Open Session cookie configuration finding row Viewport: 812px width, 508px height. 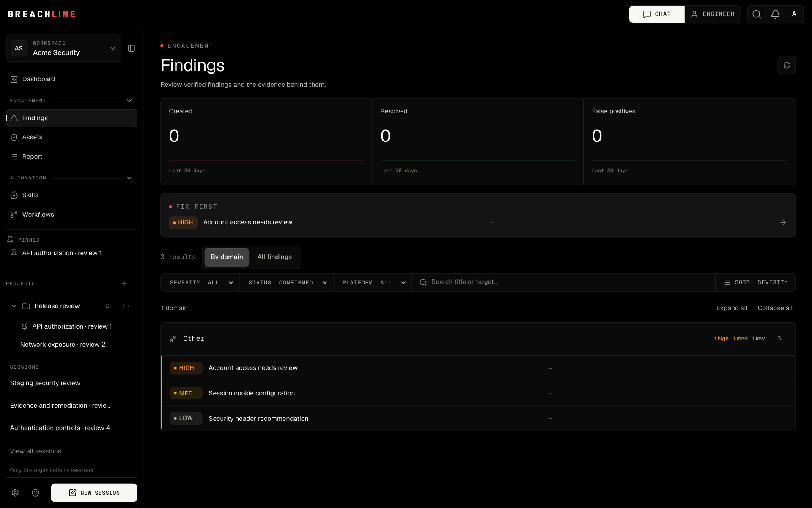point(478,393)
